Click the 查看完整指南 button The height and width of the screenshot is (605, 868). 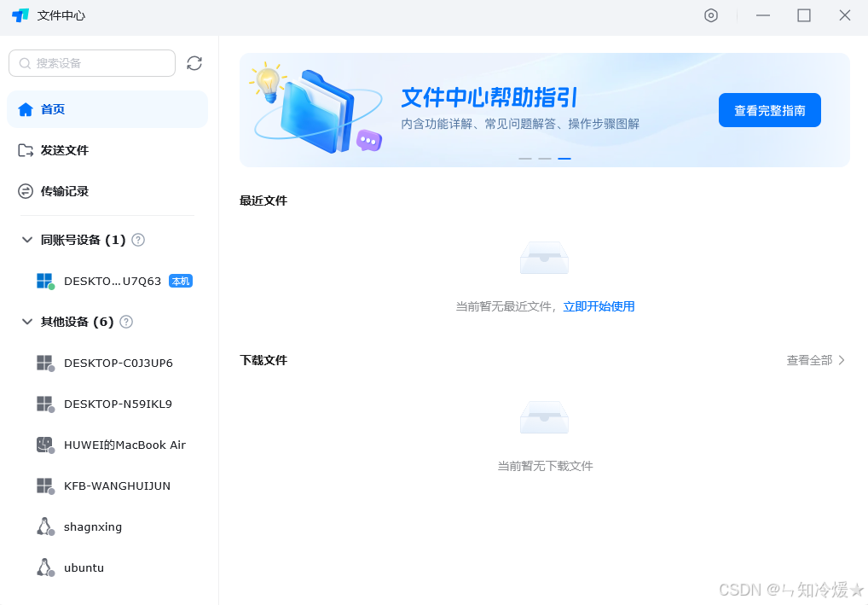tap(769, 110)
